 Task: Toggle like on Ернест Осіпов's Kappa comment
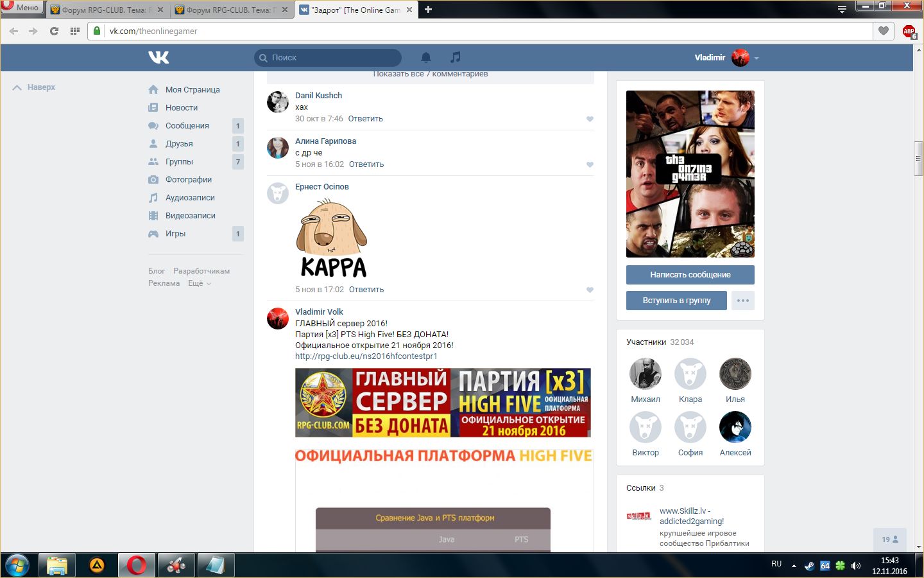[x=590, y=290]
